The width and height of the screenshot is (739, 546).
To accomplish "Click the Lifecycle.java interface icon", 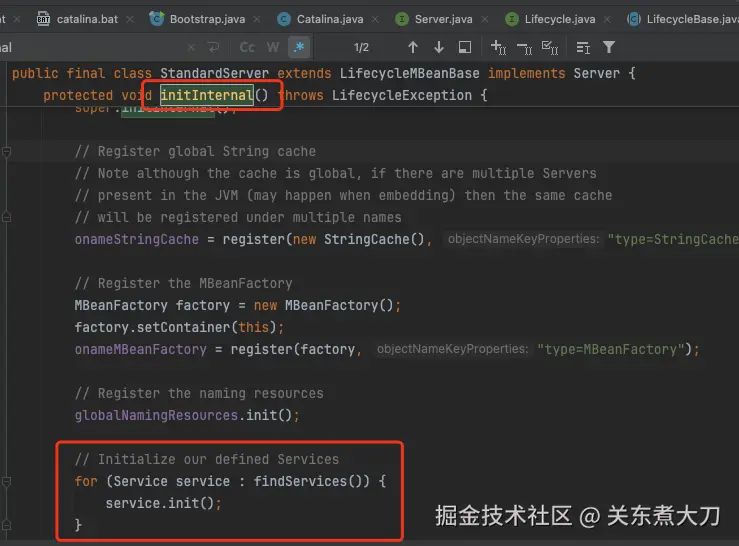I will [x=512, y=19].
